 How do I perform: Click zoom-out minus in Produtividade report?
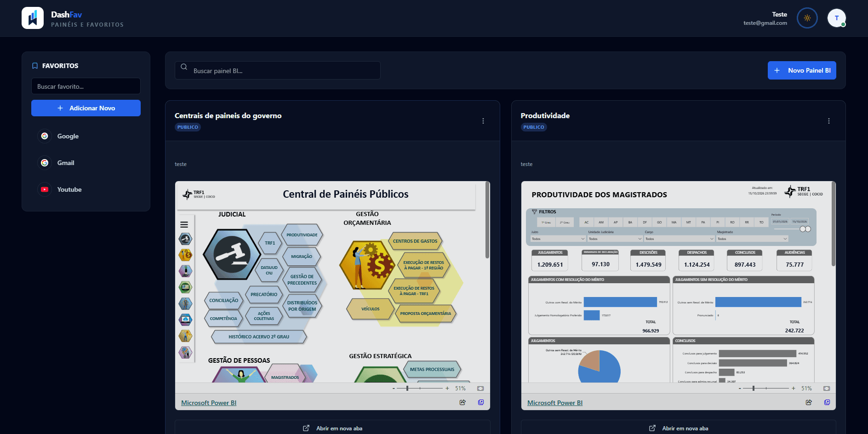(740, 388)
